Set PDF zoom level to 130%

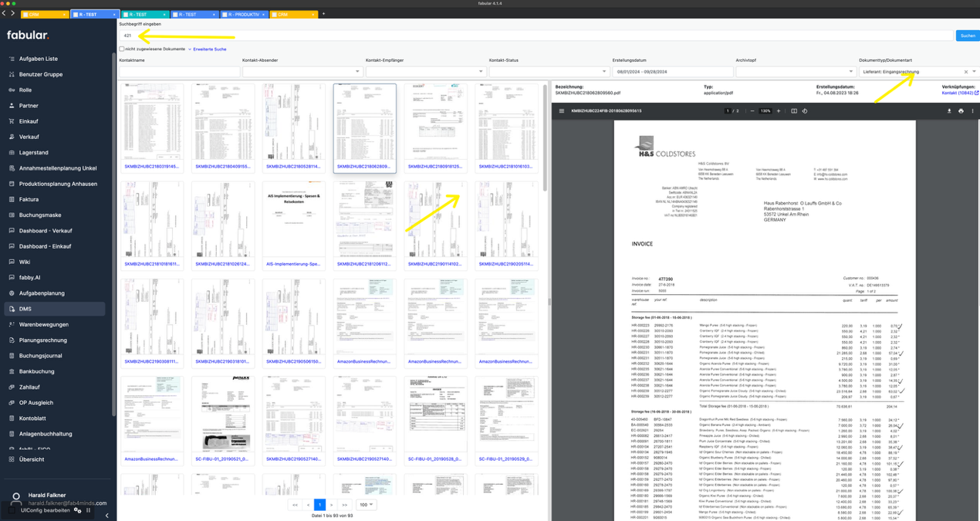click(x=766, y=111)
